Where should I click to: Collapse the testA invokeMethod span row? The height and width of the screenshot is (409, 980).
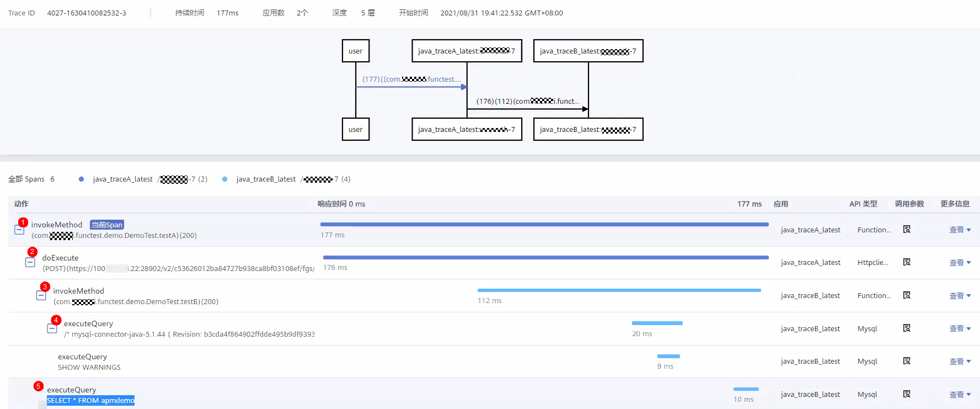click(19, 230)
